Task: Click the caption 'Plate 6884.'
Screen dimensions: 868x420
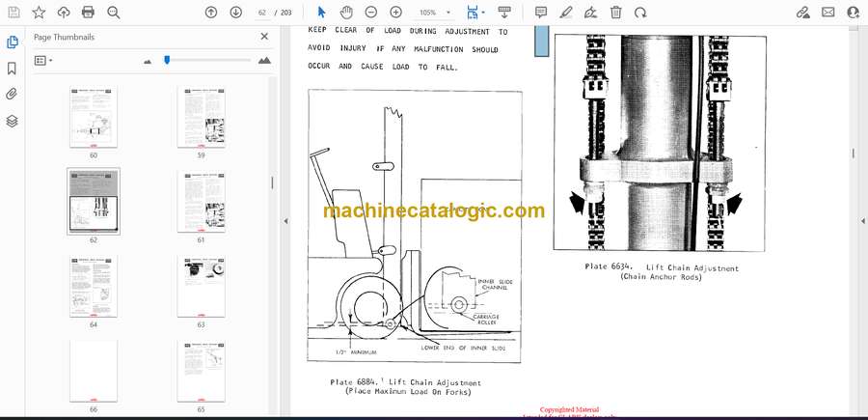Action: pos(354,382)
